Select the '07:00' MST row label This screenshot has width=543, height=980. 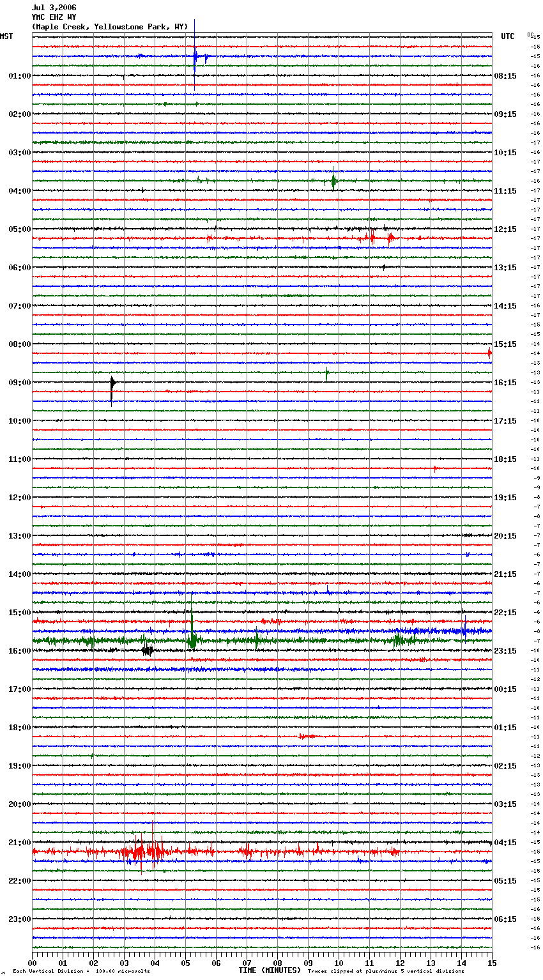20,306
